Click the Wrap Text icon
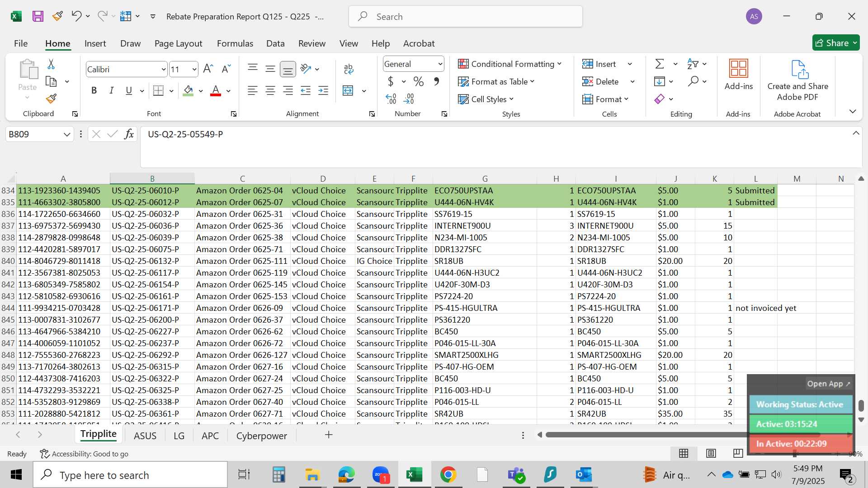 (x=349, y=69)
